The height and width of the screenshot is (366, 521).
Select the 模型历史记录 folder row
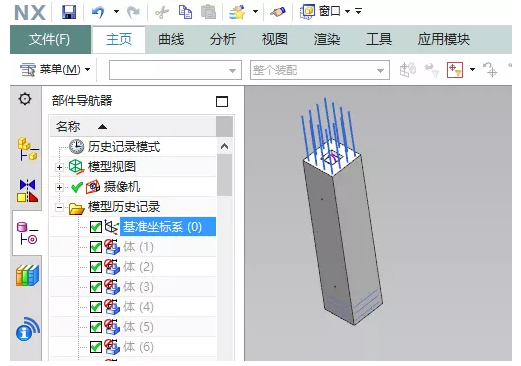(124, 207)
